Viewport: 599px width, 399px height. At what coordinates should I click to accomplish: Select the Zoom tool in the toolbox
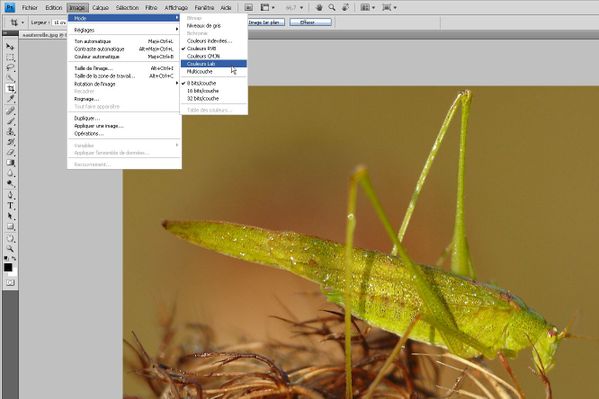click(x=10, y=249)
